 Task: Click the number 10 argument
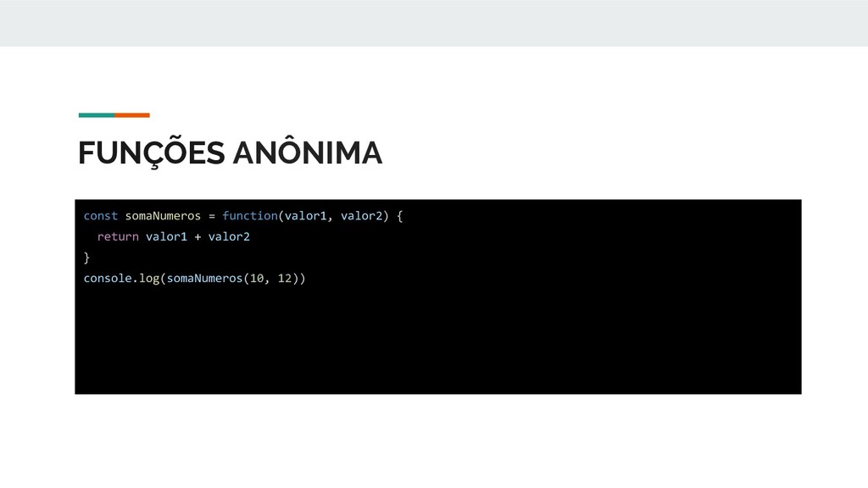point(257,278)
